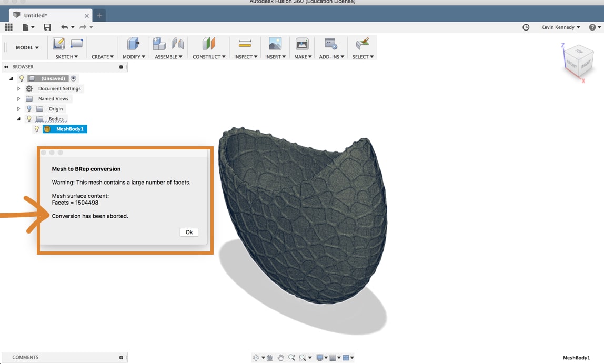Undo the last action

point(64,27)
